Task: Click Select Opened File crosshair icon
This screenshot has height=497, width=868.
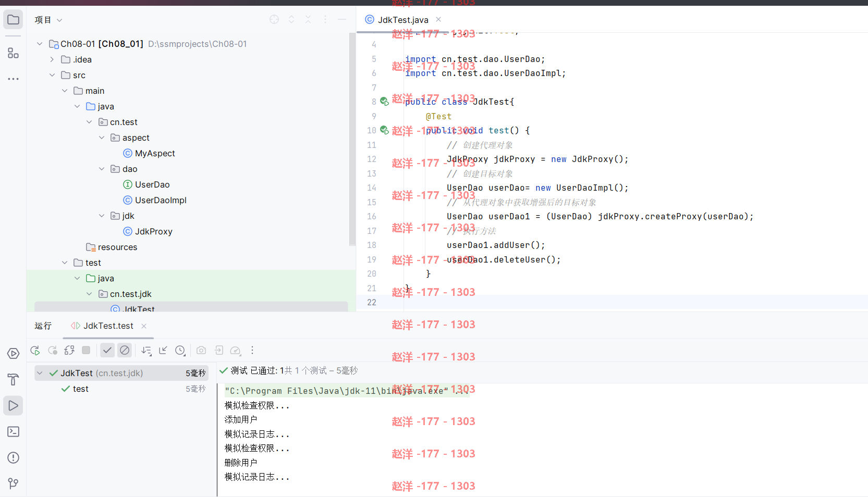Action: [x=274, y=19]
